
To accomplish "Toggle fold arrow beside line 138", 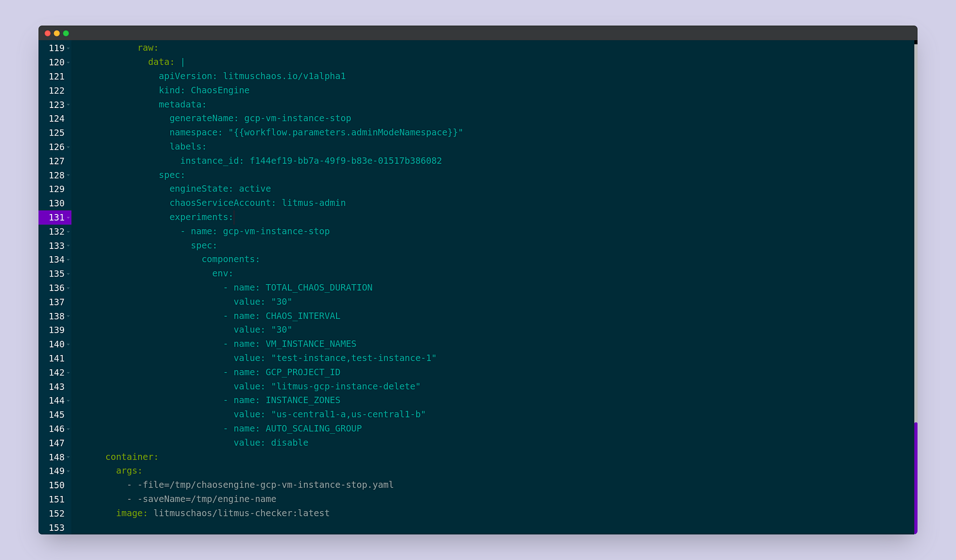I will (x=68, y=316).
